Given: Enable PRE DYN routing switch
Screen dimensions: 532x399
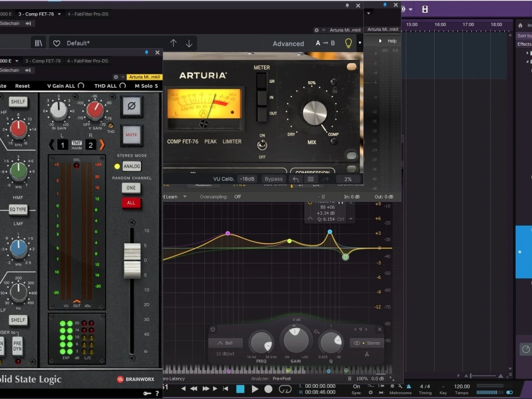Looking at the screenshot, I should 18,346.
